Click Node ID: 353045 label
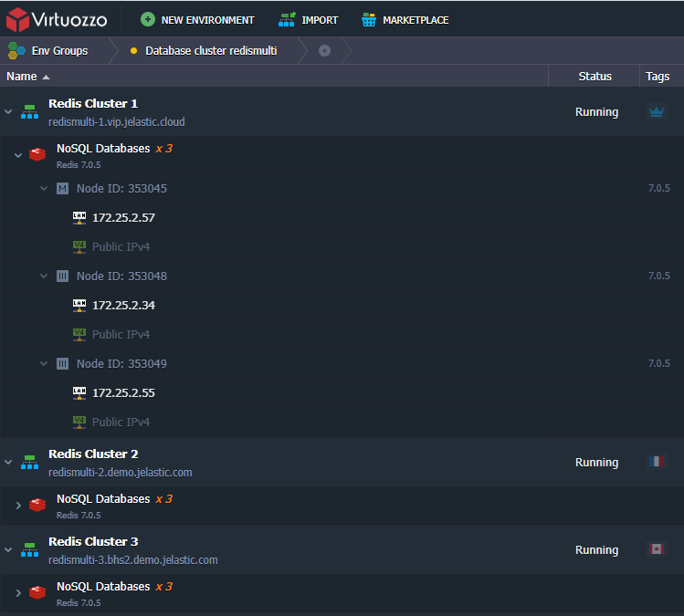 pyautogui.click(x=121, y=189)
